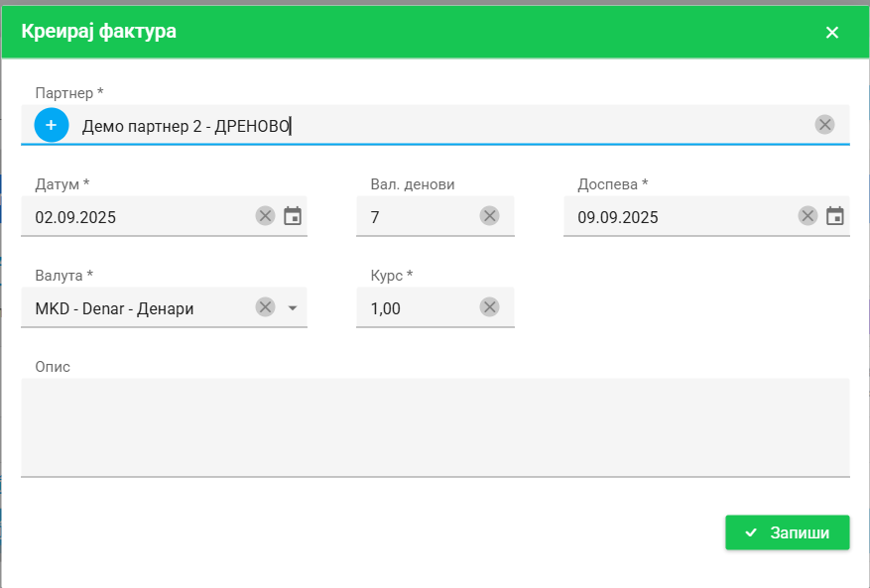Clear the Курс field using its X icon

point(488,307)
